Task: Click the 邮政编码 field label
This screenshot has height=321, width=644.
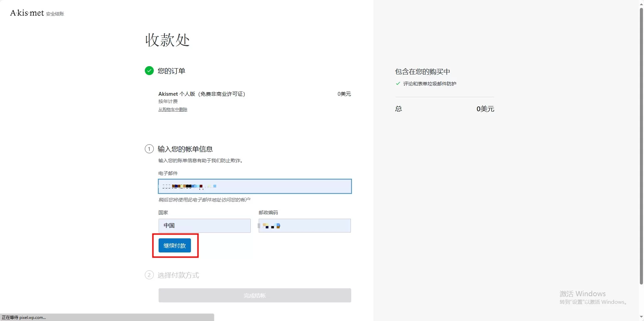Action: [x=268, y=213]
